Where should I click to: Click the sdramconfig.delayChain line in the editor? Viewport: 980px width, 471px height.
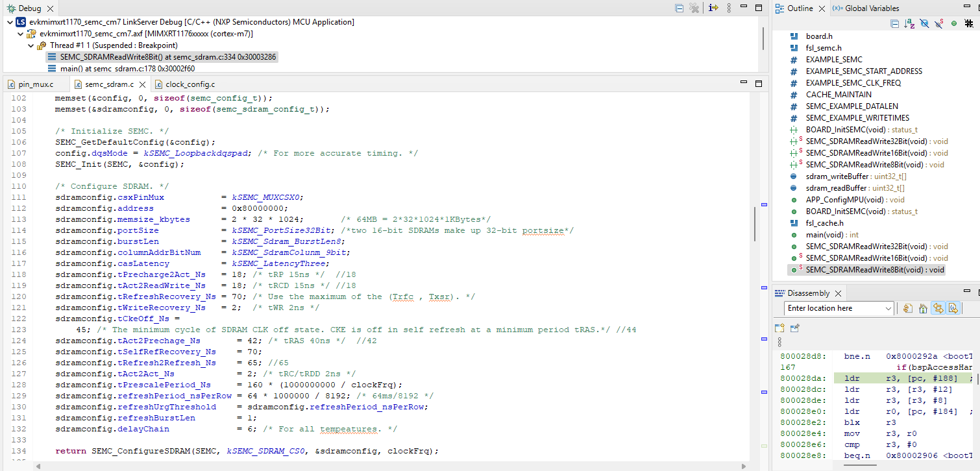click(226, 429)
